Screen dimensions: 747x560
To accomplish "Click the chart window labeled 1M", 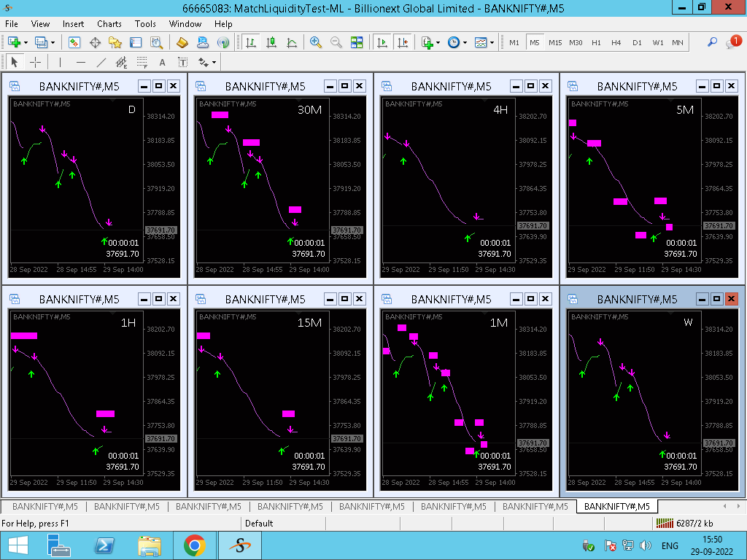I will coord(445,394).
